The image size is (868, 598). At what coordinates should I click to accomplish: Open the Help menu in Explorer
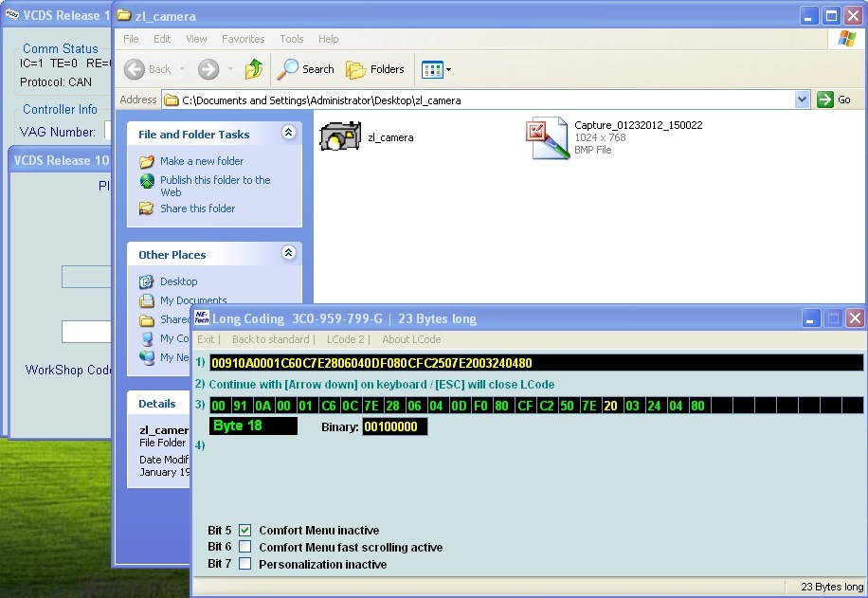[328, 39]
